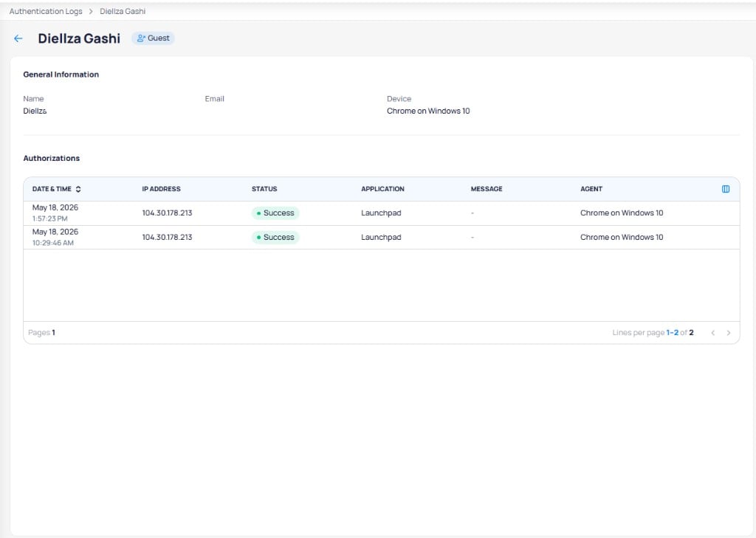The height and width of the screenshot is (538, 756).
Task: Click the Authorizations heading
Action: pyautogui.click(x=51, y=158)
